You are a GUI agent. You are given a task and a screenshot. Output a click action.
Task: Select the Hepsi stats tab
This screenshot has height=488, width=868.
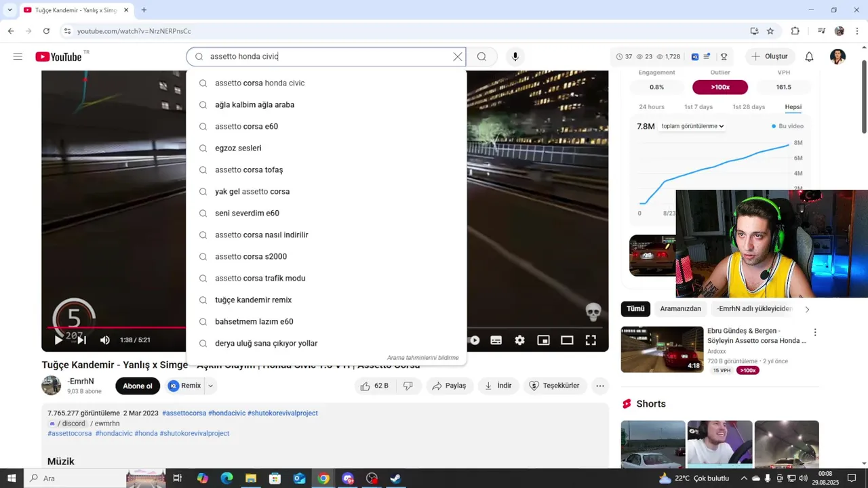pos(793,107)
